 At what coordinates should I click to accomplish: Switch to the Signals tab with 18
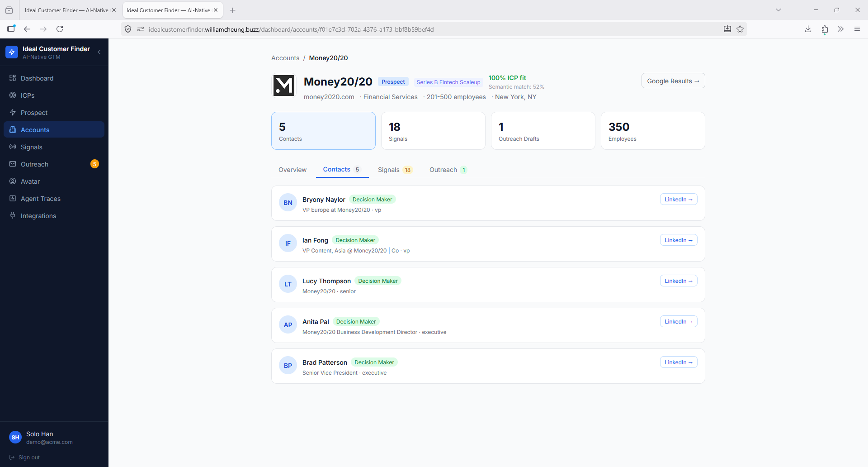coord(396,170)
